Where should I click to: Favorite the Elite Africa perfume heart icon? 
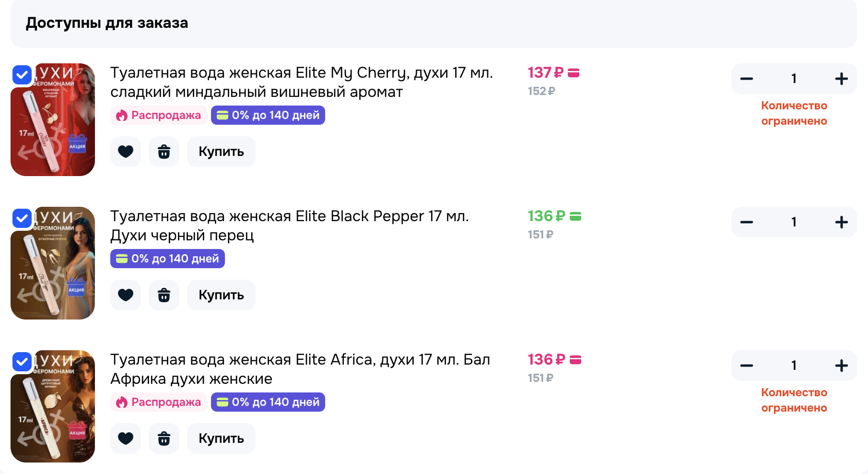[x=126, y=438]
